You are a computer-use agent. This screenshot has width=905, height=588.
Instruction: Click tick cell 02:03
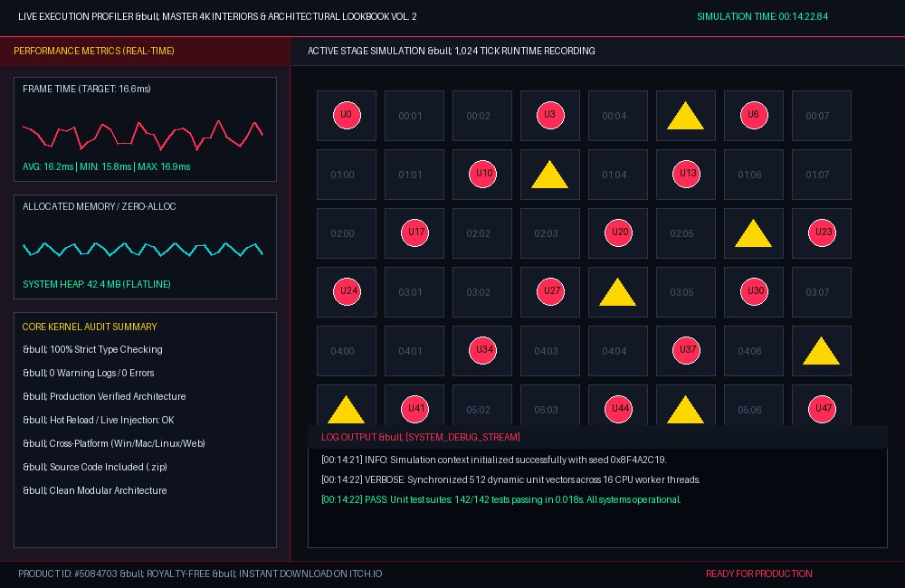(x=550, y=233)
